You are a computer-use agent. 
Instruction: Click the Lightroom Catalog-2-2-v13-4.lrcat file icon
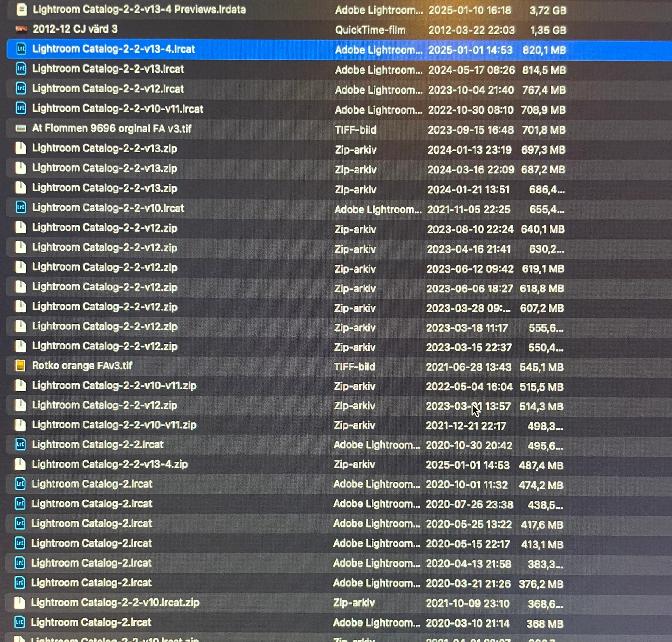pyautogui.click(x=21, y=49)
